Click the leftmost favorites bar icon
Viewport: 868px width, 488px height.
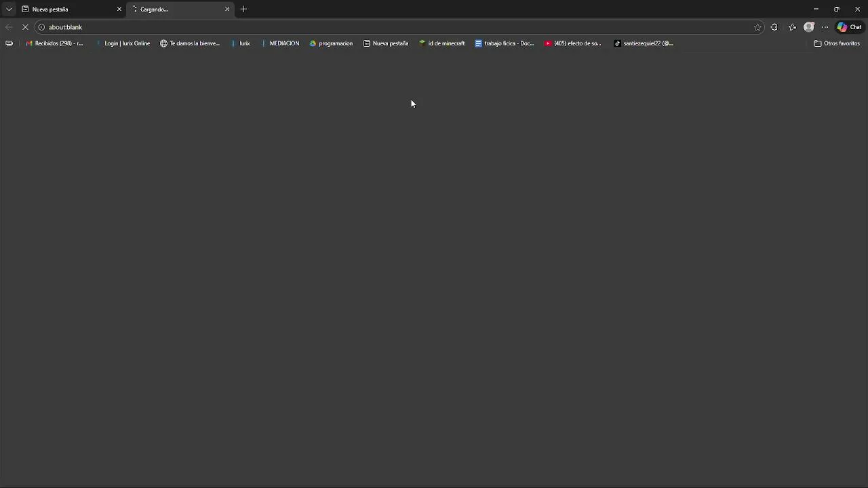[x=9, y=43]
